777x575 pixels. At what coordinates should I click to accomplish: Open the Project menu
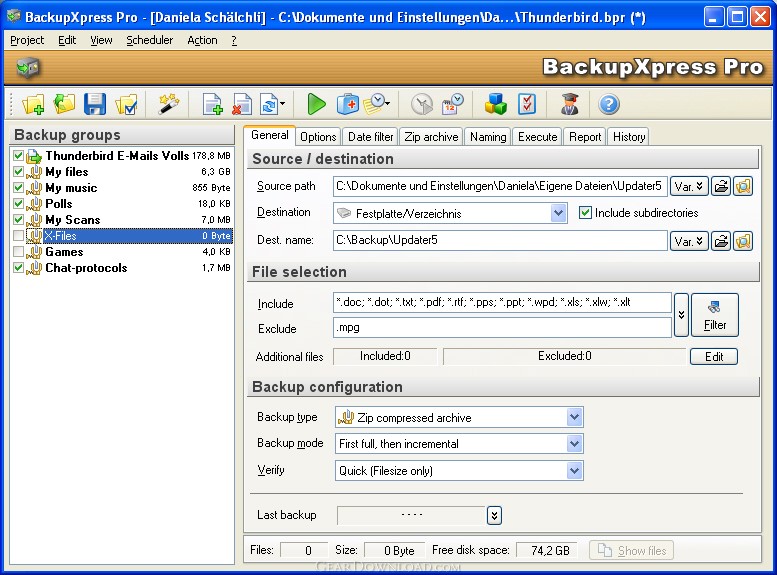coord(27,40)
